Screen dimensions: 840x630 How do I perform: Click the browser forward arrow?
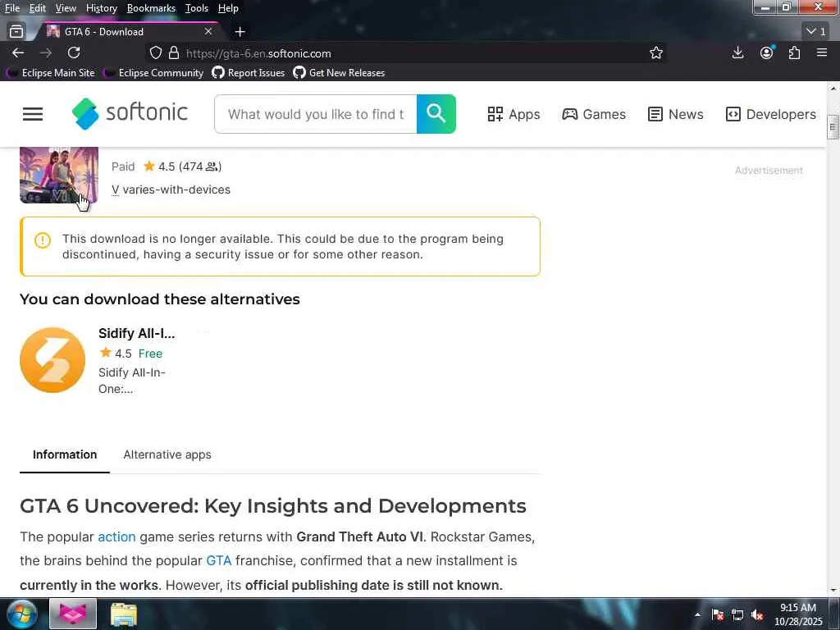tap(46, 53)
